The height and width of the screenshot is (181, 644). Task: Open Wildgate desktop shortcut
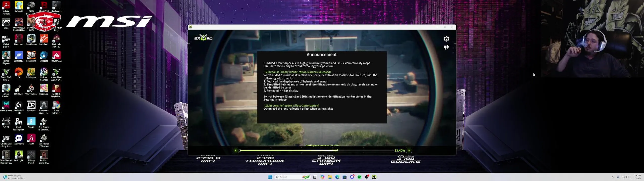[x=44, y=56]
